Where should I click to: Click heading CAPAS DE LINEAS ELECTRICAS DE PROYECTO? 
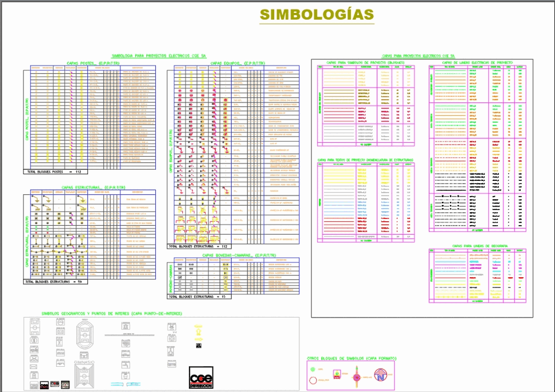pos(477,63)
